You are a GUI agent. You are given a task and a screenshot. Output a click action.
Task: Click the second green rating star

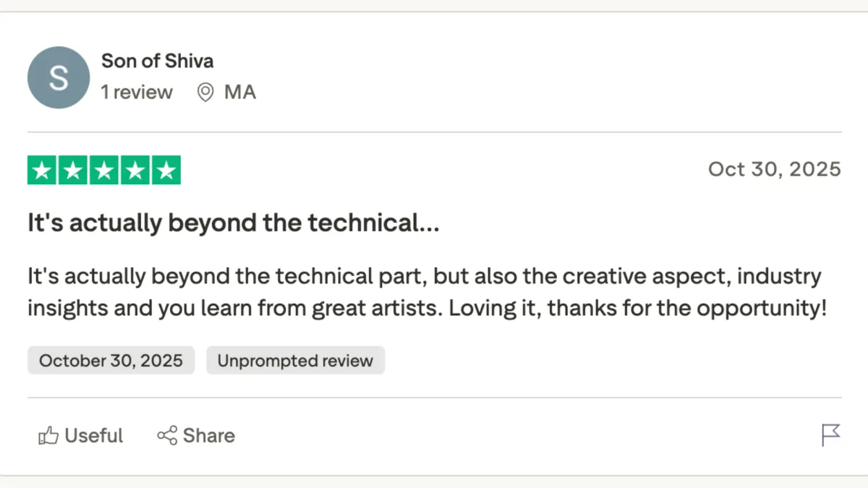point(73,171)
